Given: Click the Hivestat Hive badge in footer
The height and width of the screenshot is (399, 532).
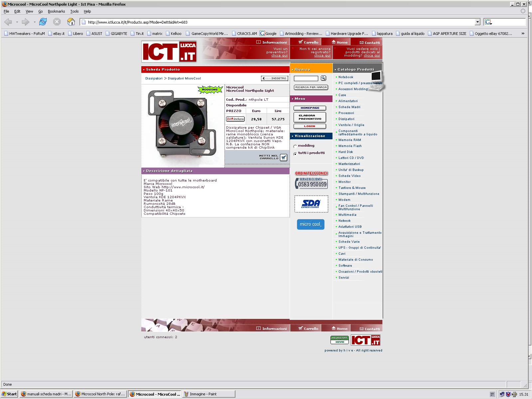Looking at the screenshot, I should point(339,340).
